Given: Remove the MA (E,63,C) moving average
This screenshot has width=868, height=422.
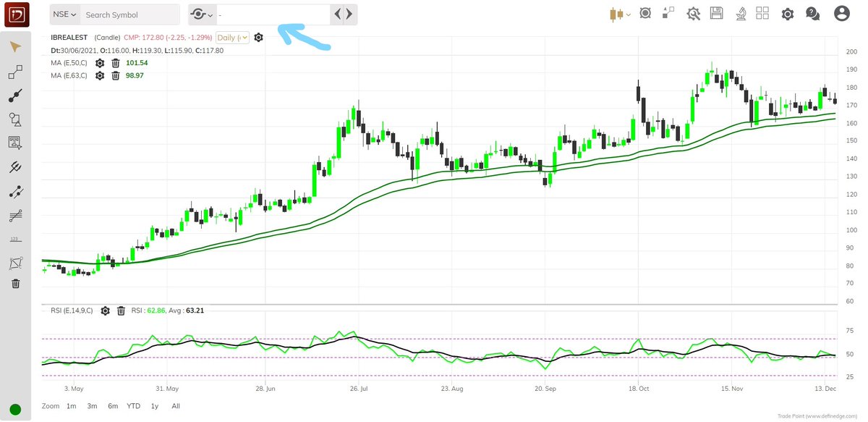Looking at the screenshot, I should (116, 75).
